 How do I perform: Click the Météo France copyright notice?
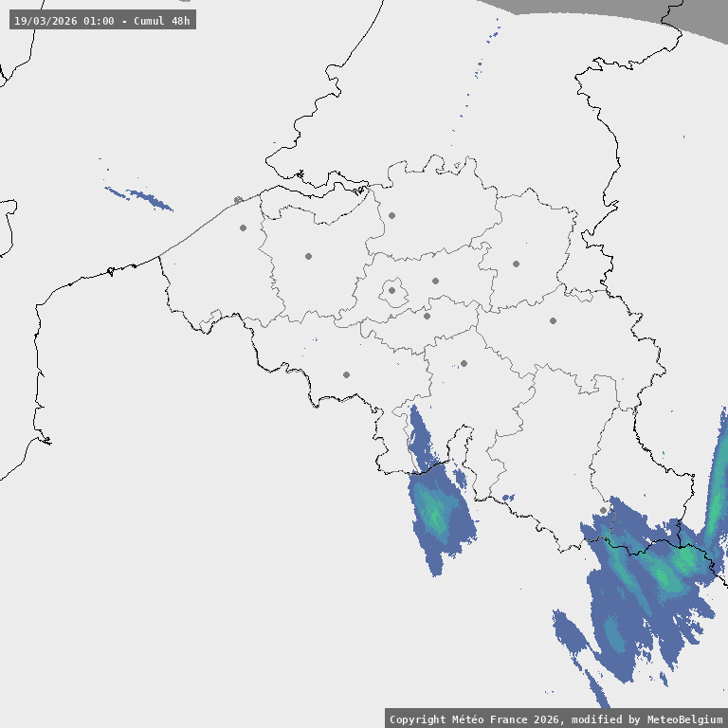point(555,719)
